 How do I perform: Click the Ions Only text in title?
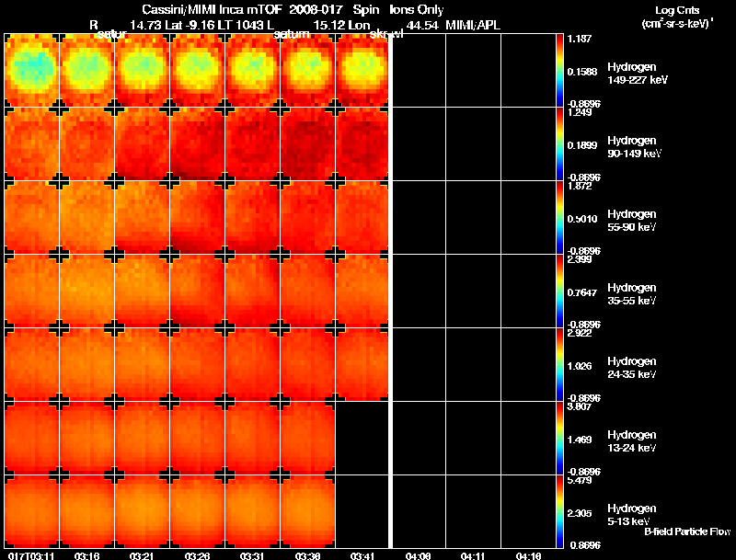tap(417, 9)
